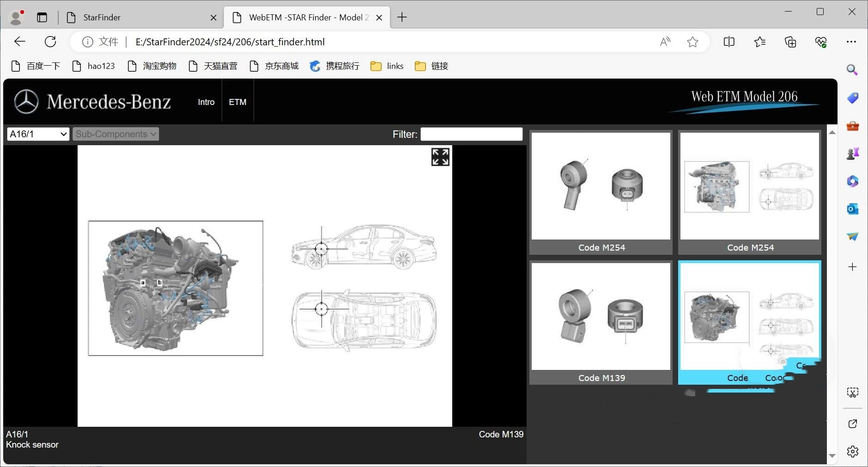The image size is (868, 467).
Task: Open the Sub-Components dropdown
Action: coord(115,134)
